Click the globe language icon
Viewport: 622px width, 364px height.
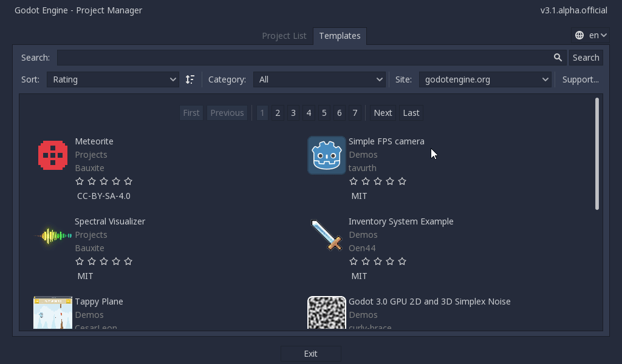click(x=579, y=35)
